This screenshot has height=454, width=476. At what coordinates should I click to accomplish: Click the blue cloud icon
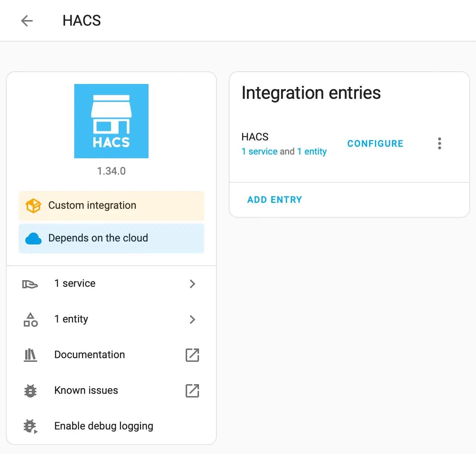coord(33,239)
